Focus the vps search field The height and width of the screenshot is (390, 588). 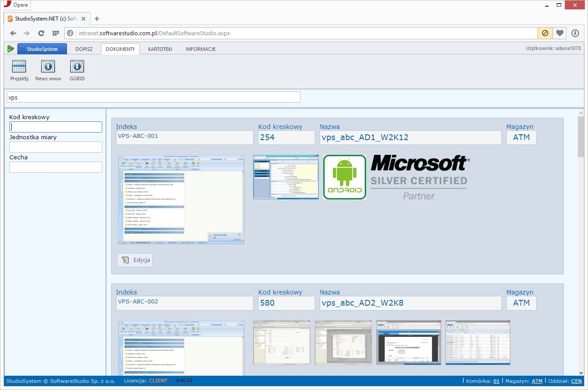click(x=154, y=97)
